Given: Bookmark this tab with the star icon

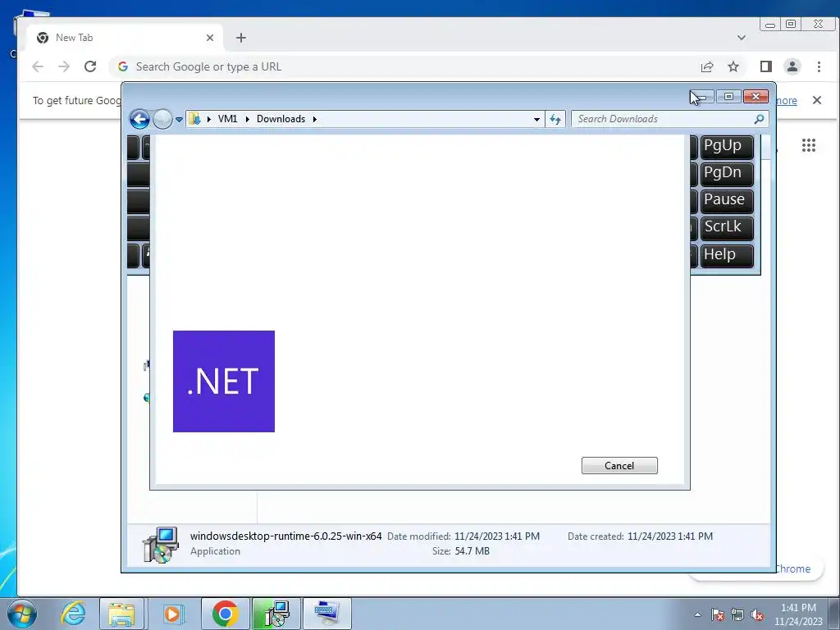Looking at the screenshot, I should click(x=733, y=67).
